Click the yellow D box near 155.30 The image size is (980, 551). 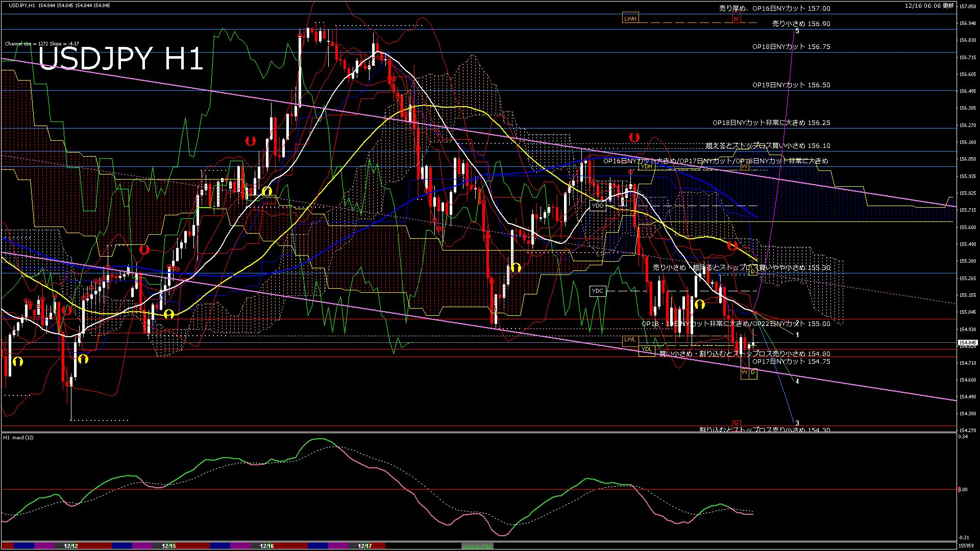(753, 271)
